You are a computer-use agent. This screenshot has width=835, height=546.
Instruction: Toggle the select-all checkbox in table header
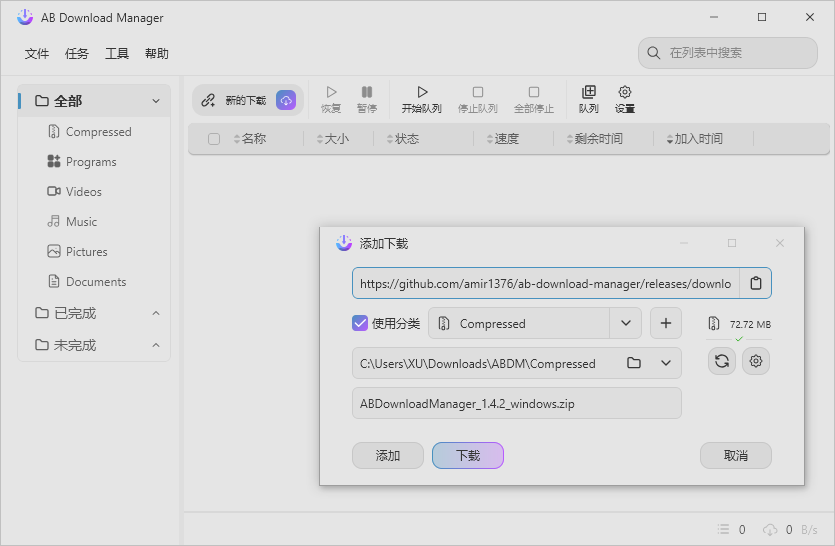[214, 139]
